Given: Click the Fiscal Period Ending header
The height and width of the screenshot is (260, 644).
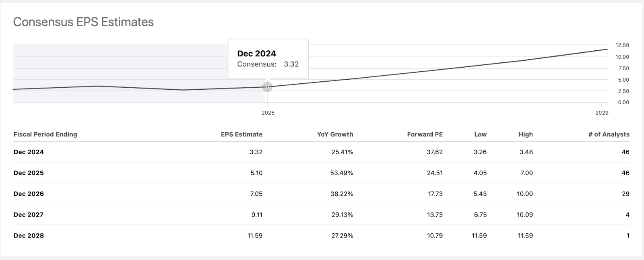Looking at the screenshot, I should click(x=45, y=134).
